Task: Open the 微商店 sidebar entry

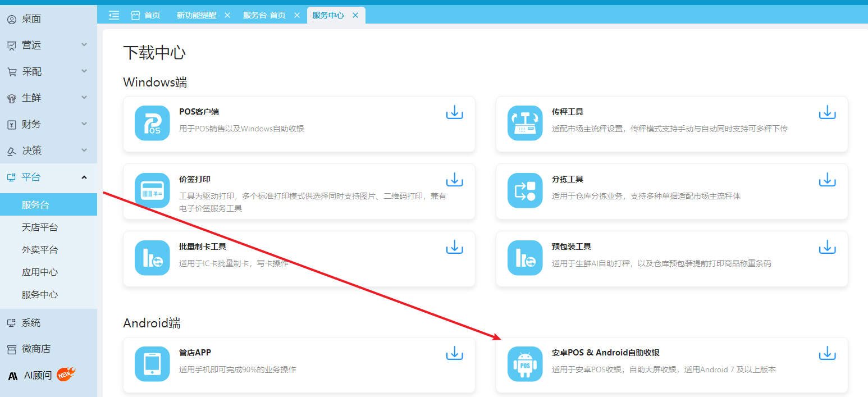Action: pyautogui.click(x=36, y=349)
